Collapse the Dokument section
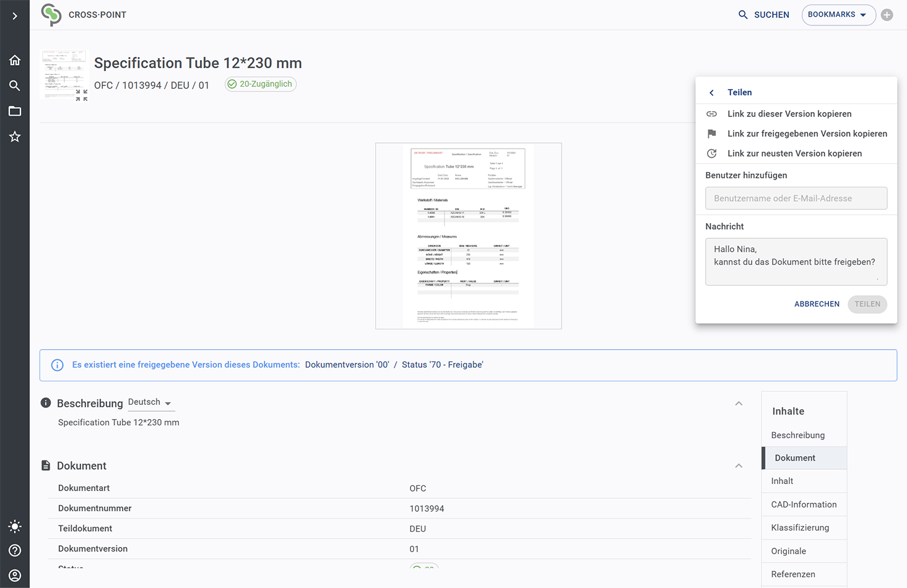This screenshot has width=907, height=588. pos(739,465)
